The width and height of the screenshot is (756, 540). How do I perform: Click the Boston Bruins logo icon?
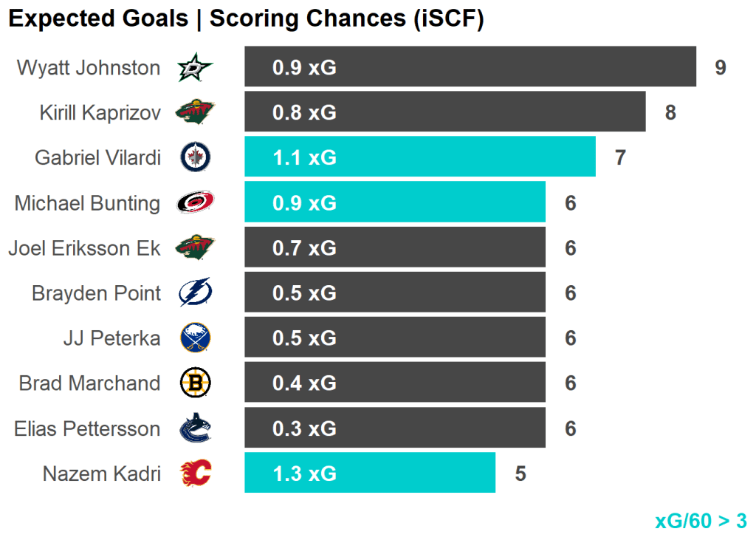coord(196,383)
